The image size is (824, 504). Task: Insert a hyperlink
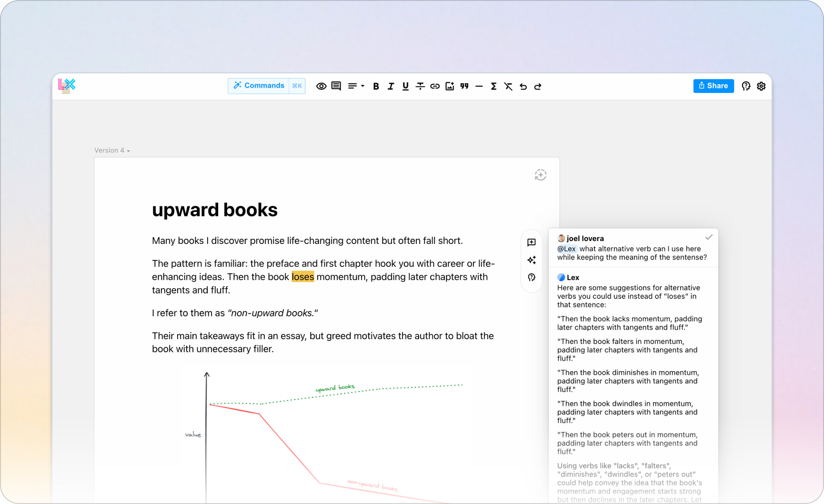(435, 86)
